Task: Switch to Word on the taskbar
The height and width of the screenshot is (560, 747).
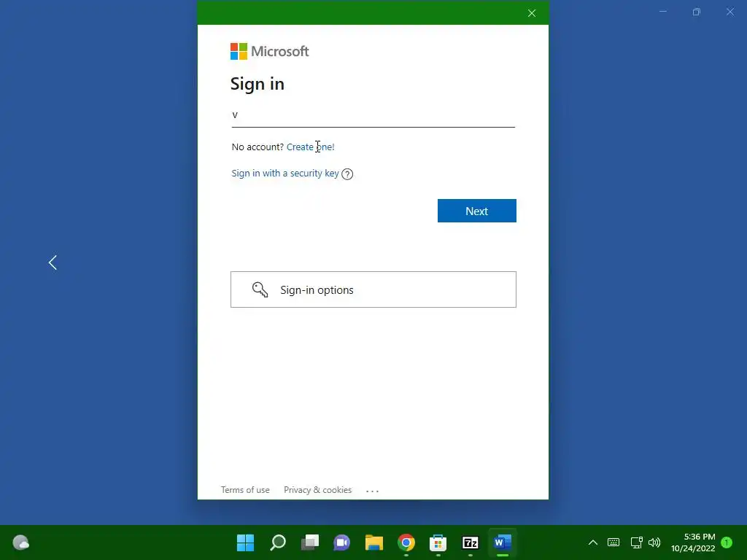Action: coord(503,542)
